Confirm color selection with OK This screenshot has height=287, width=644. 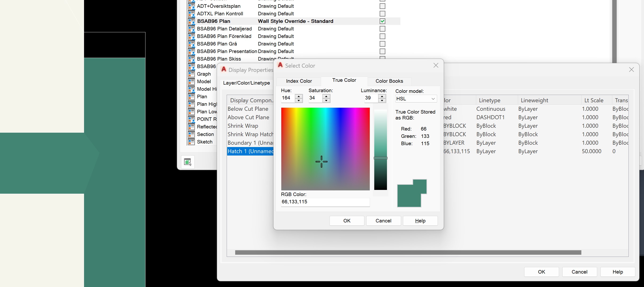coord(346,221)
